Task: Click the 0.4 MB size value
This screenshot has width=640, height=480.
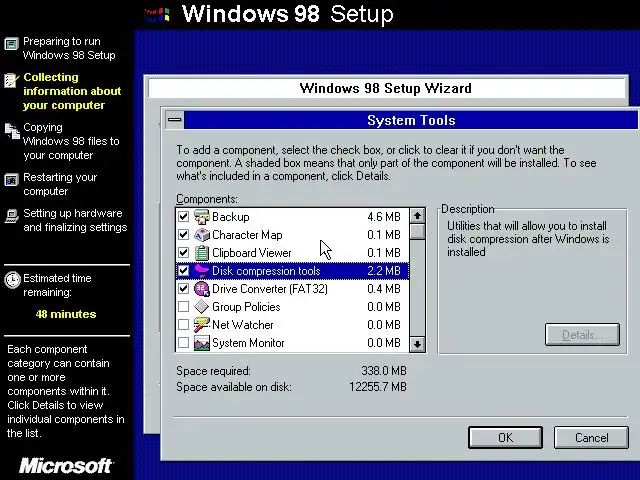Action: click(x=384, y=289)
